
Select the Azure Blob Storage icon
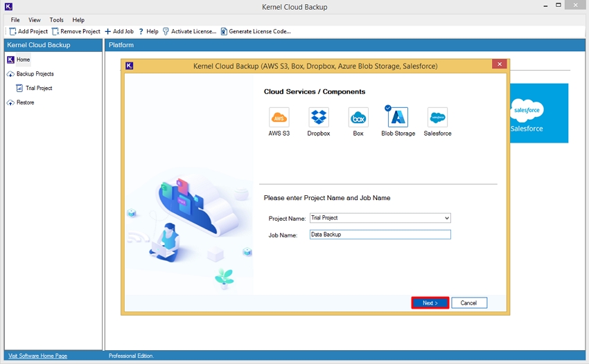coord(398,118)
